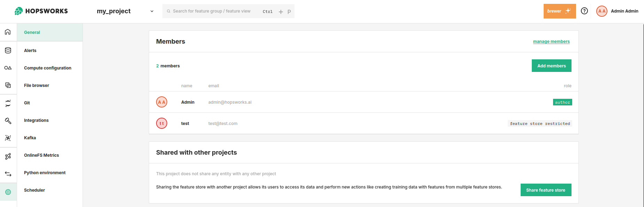Click the 2 members count

point(168,66)
